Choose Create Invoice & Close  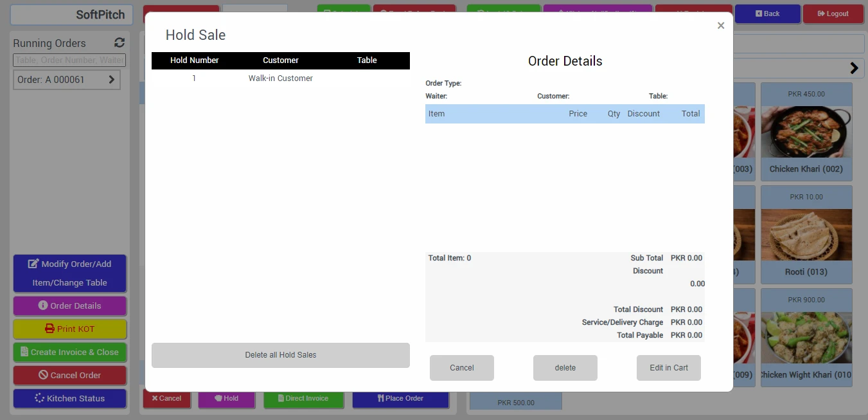coord(69,352)
